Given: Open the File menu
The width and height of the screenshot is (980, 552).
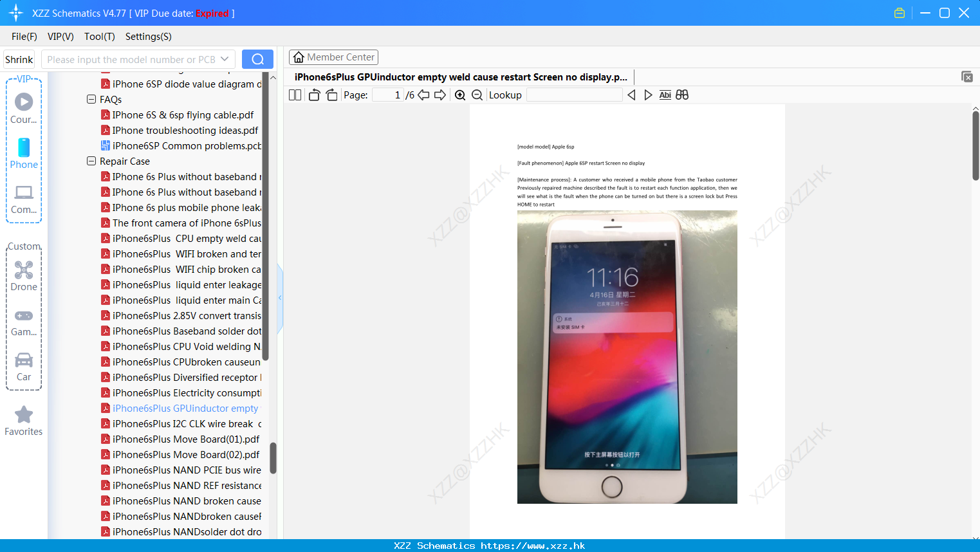Looking at the screenshot, I should pos(24,37).
